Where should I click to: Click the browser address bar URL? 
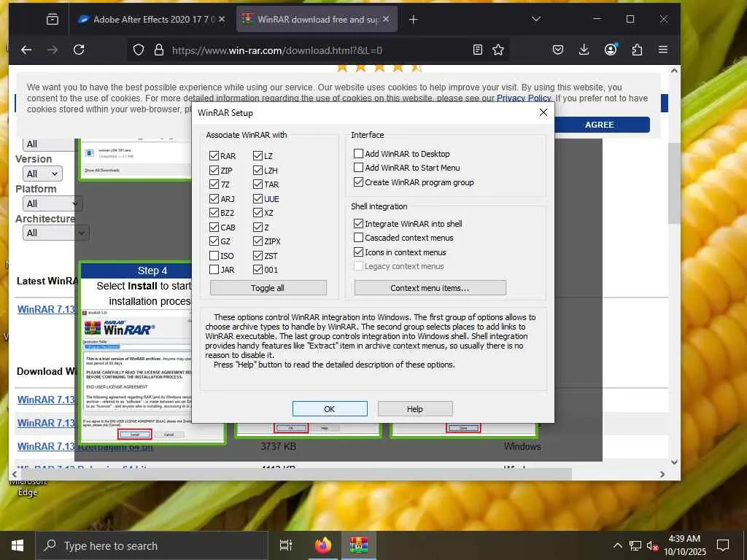pyautogui.click(x=276, y=50)
